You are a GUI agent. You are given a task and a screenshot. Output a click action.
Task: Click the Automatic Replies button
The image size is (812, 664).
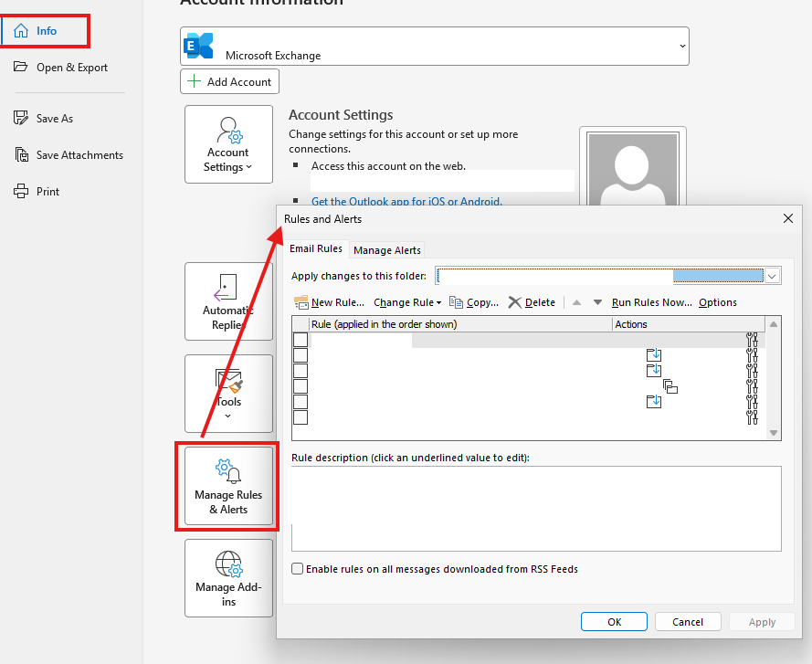point(228,300)
